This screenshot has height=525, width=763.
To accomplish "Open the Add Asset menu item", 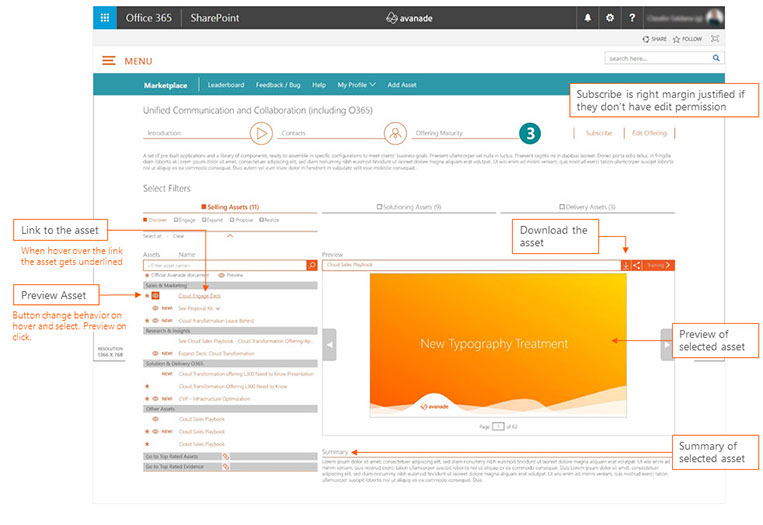I will coord(408,86).
